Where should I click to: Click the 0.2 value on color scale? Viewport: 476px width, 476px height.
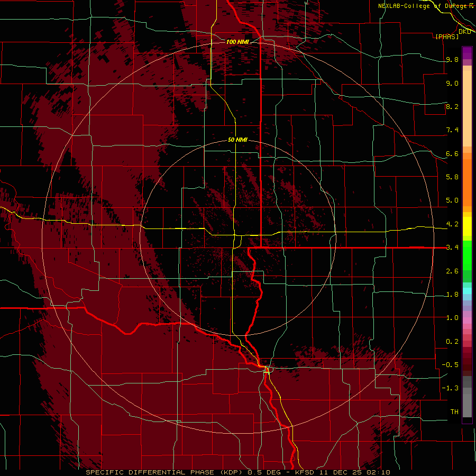452,342
